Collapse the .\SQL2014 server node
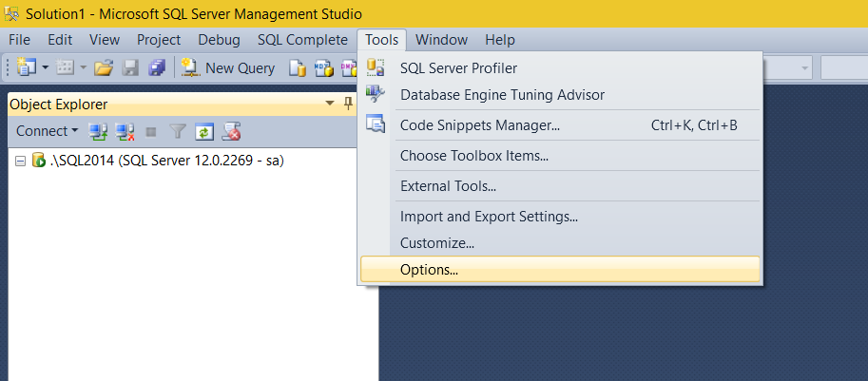The image size is (868, 381). (21, 162)
